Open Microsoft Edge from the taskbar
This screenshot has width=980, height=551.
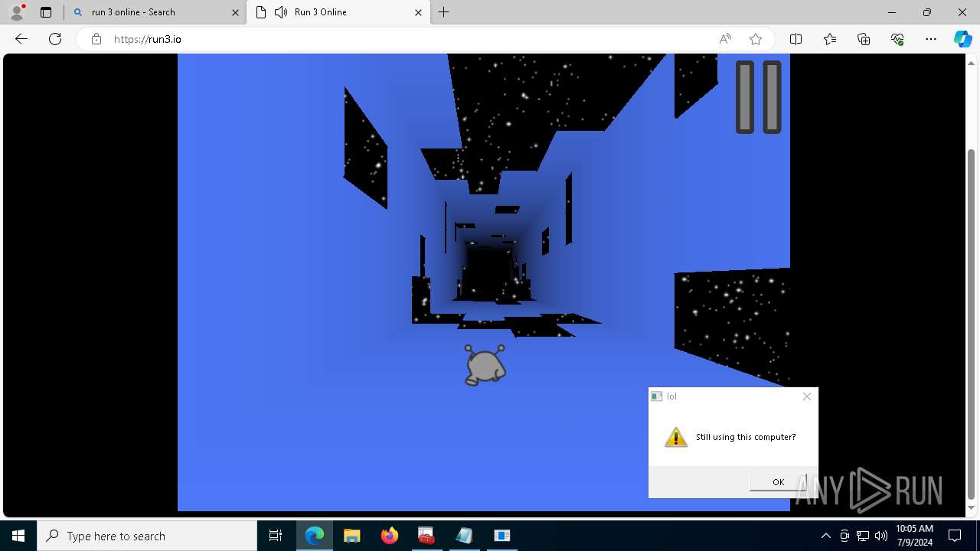[x=315, y=536]
